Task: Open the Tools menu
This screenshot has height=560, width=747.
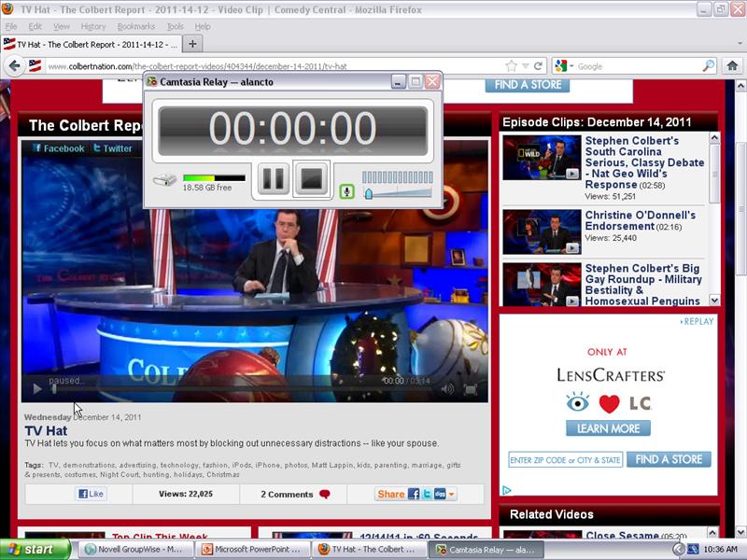Action: tap(176, 26)
